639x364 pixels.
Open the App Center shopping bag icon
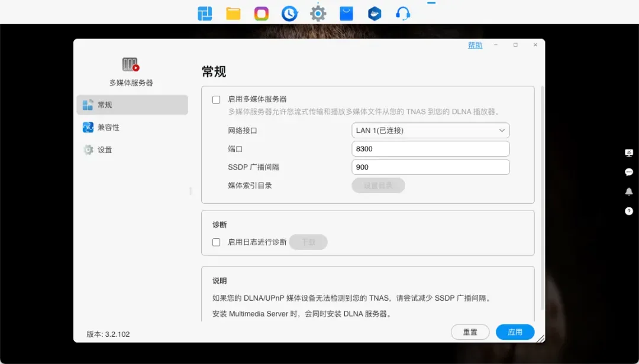point(346,14)
